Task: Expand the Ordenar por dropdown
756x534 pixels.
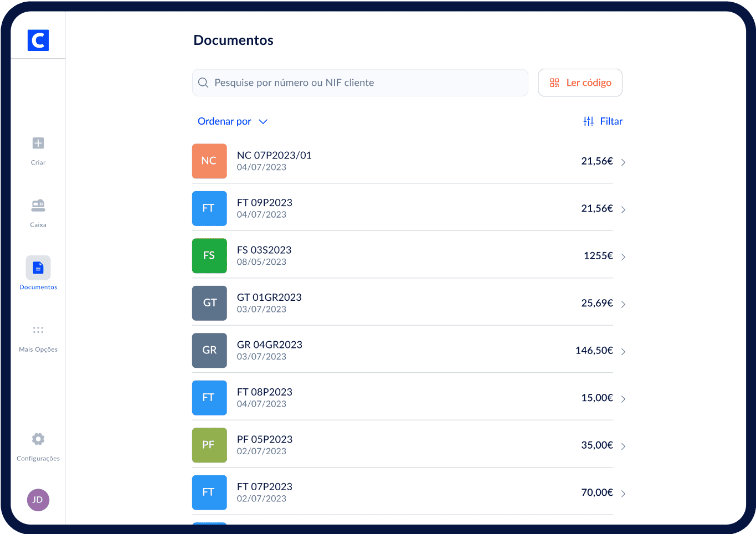Action: pyautogui.click(x=233, y=121)
